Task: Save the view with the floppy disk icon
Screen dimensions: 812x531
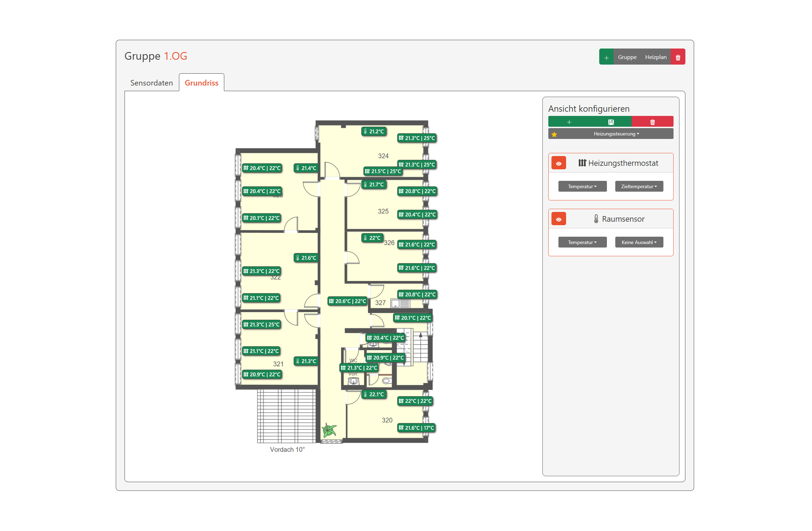Action: click(611, 122)
